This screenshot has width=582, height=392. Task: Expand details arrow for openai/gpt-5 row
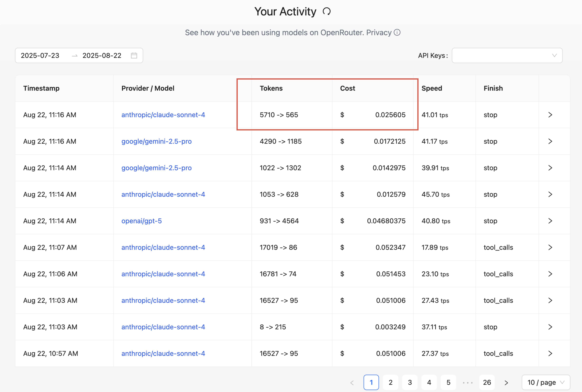[550, 221]
